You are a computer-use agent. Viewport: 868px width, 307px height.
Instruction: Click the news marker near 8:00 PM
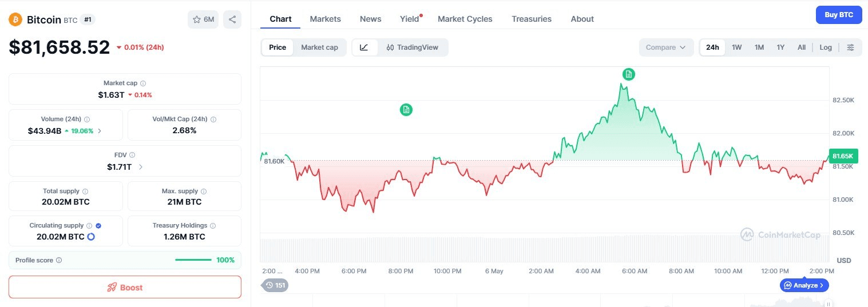[x=406, y=110]
